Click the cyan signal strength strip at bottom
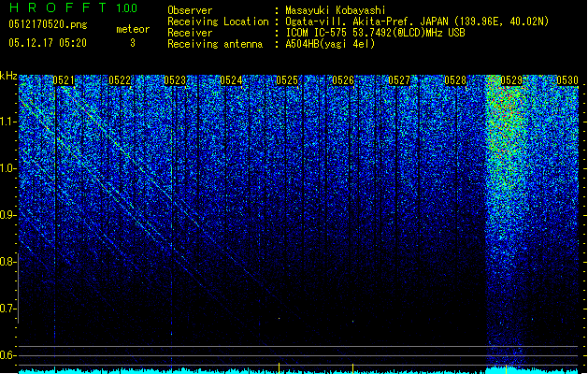This screenshot has height=374, width=588. click(298, 370)
